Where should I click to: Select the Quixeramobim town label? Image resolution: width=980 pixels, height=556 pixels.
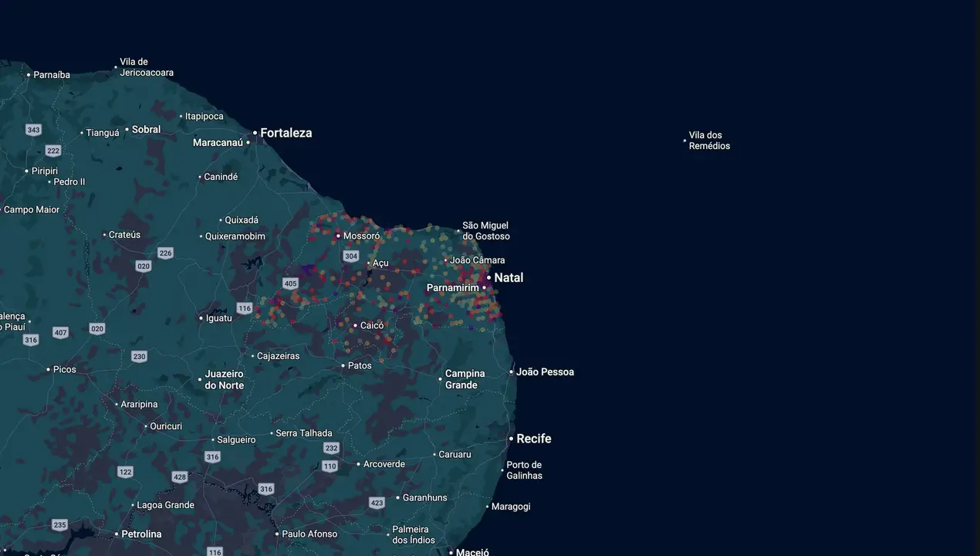[235, 236]
